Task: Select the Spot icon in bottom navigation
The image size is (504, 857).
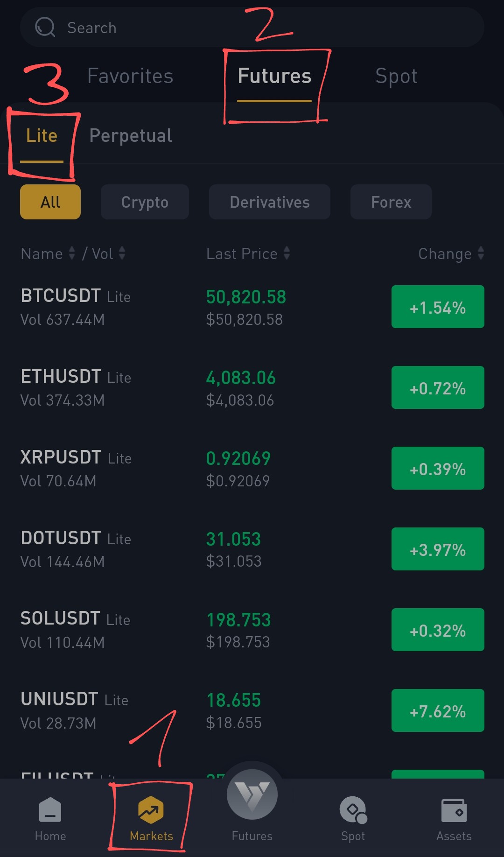Action: (x=353, y=810)
